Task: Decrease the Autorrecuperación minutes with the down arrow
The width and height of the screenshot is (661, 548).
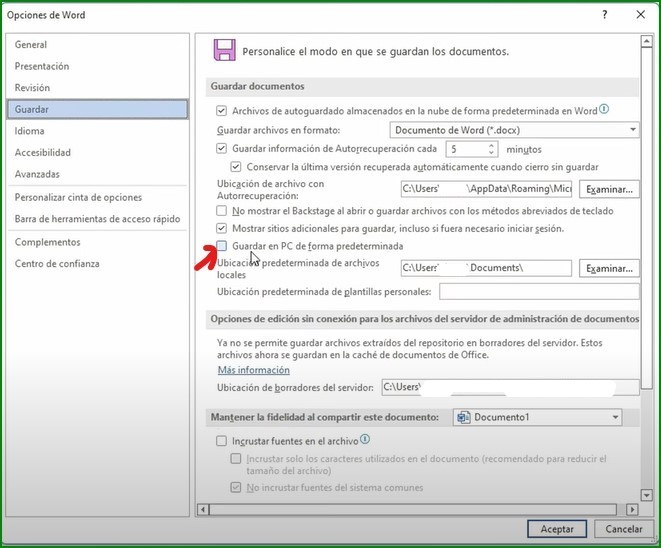Action: (491, 152)
